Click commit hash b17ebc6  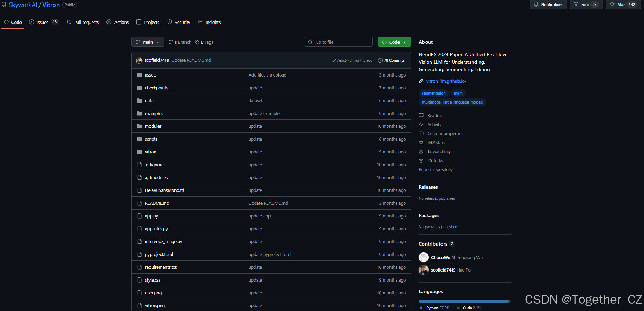[x=340, y=60]
